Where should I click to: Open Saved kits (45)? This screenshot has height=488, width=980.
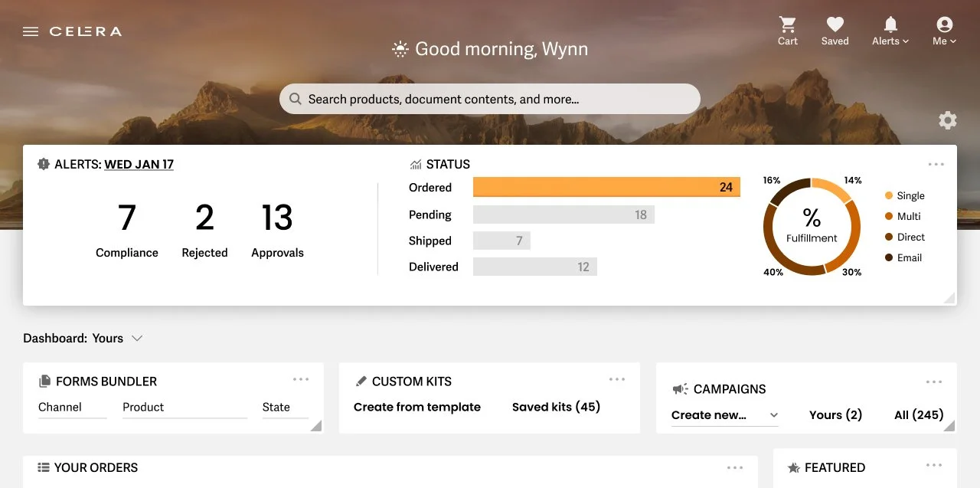(x=556, y=407)
